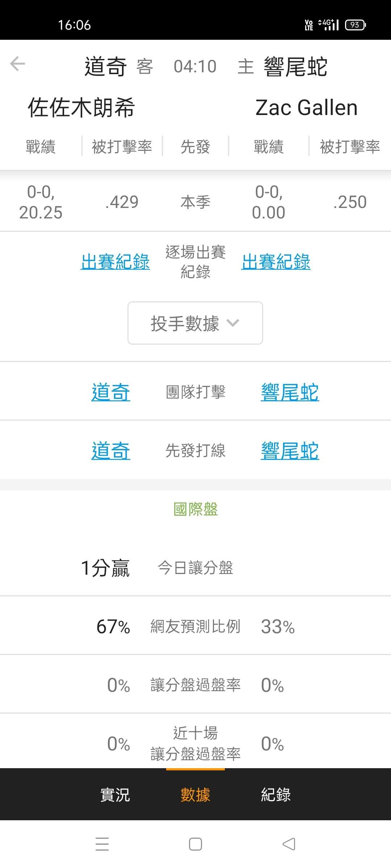Open 道奇 starting lineup (先發打線) link
The width and height of the screenshot is (391, 868).
coord(111,451)
